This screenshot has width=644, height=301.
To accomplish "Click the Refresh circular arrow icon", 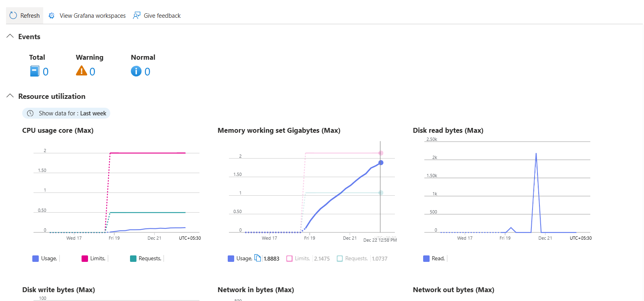I will tap(13, 15).
